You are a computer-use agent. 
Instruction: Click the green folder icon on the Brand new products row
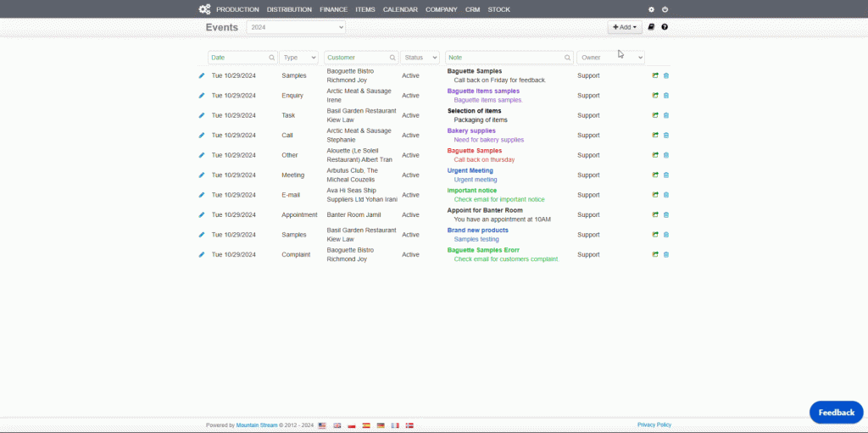(655, 235)
